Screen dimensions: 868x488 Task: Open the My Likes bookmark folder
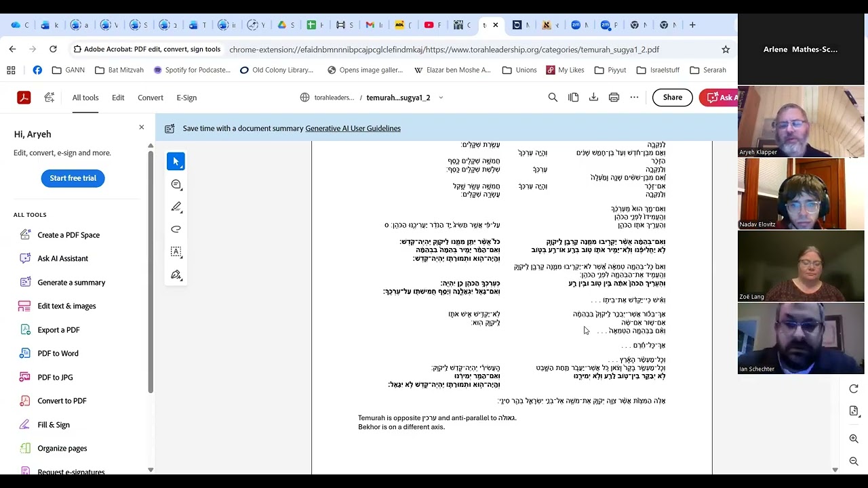564,70
